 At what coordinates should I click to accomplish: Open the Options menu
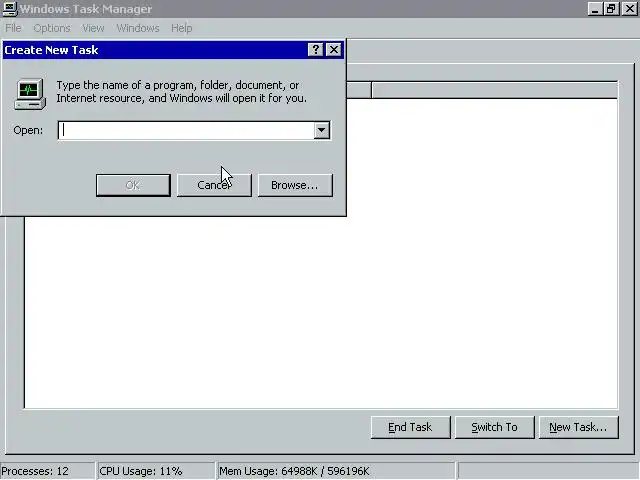tap(52, 28)
